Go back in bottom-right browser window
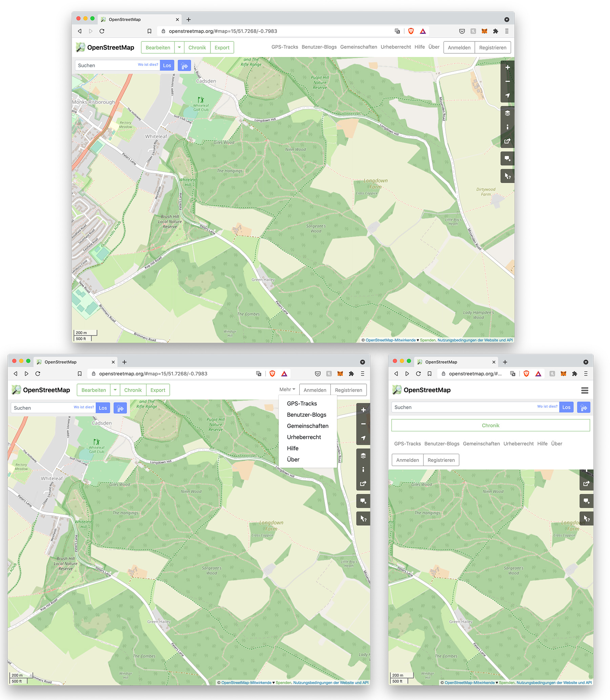 tap(396, 374)
